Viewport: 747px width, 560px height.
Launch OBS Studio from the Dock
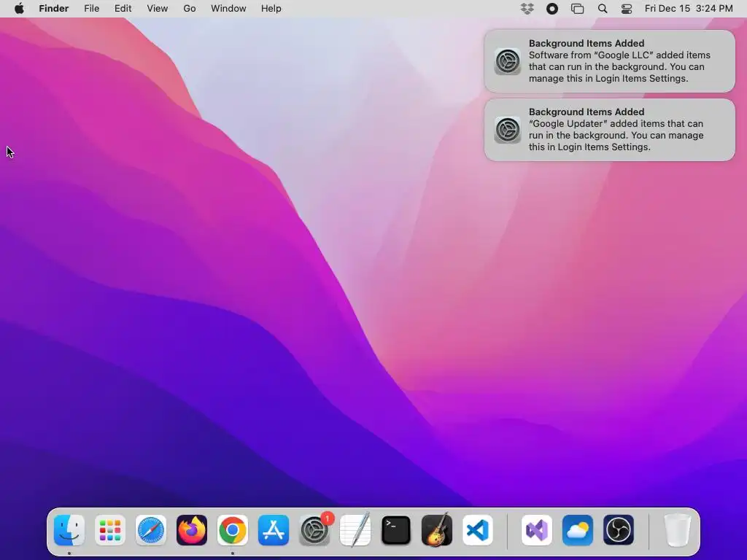pyautogui.click(x=619, y=530)
